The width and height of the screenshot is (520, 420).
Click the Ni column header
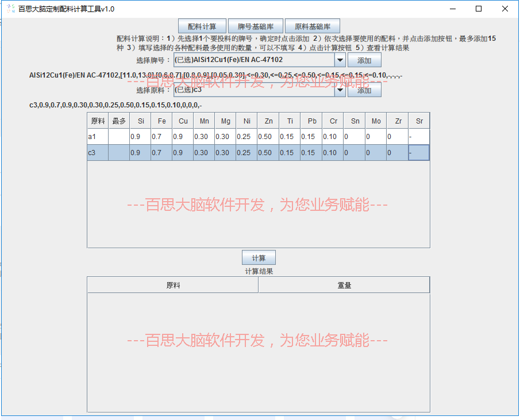click(x=246, y=121)
